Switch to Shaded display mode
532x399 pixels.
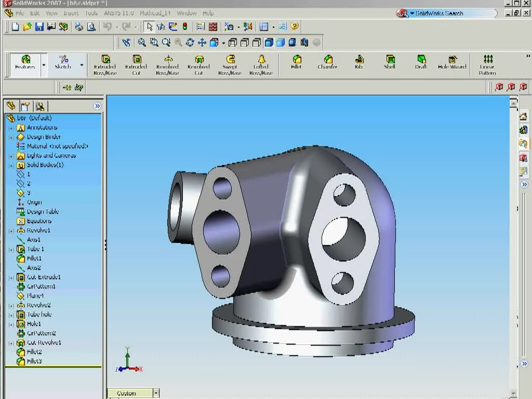coord(280,43)
